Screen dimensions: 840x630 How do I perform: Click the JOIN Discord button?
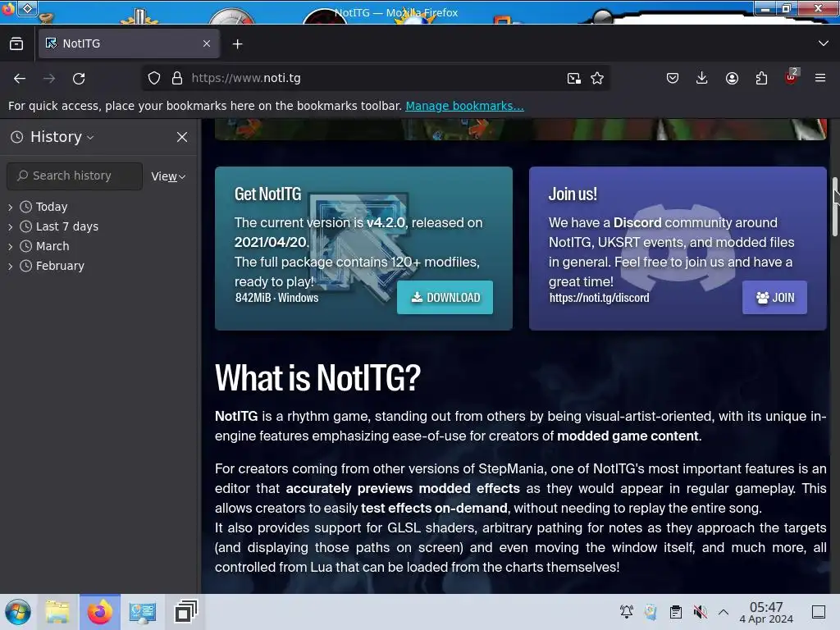coord(774,297)
